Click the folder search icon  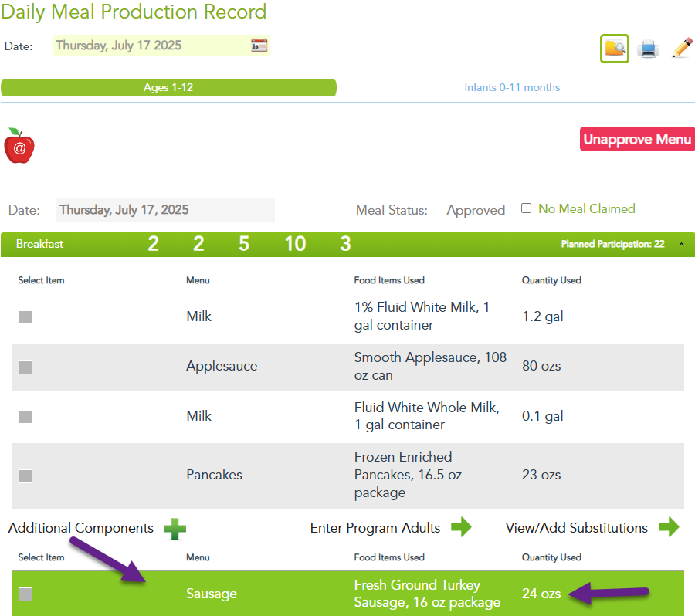(x=615, y=49)
